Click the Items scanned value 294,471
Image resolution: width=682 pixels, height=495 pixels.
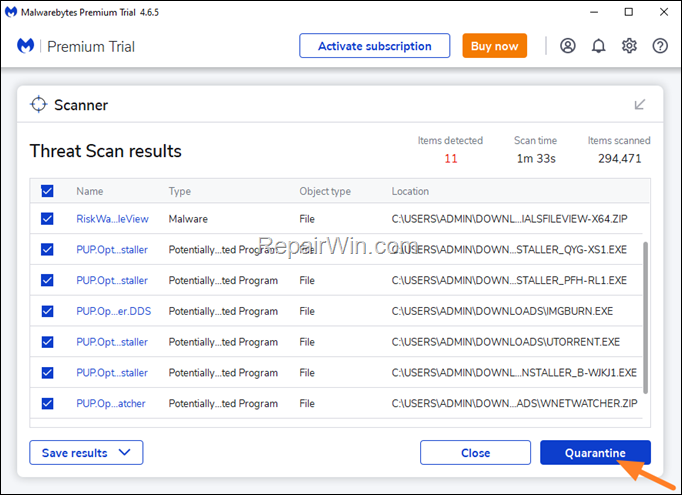[x=619, y=158]
